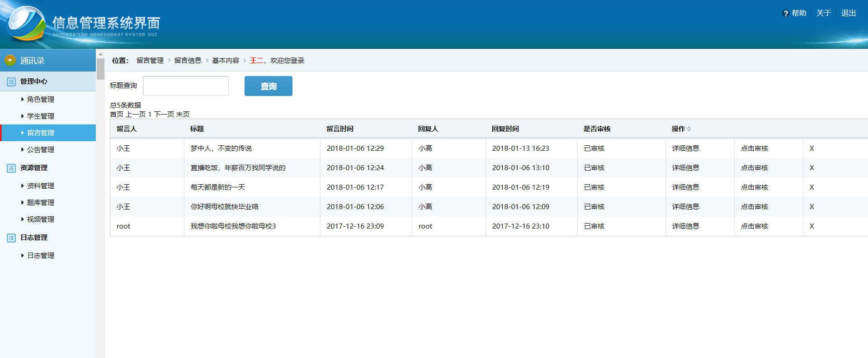The height and width of the screenshot is (358, 868).
Task: Focus the 标题查询 input field
Action: point(186,86)
